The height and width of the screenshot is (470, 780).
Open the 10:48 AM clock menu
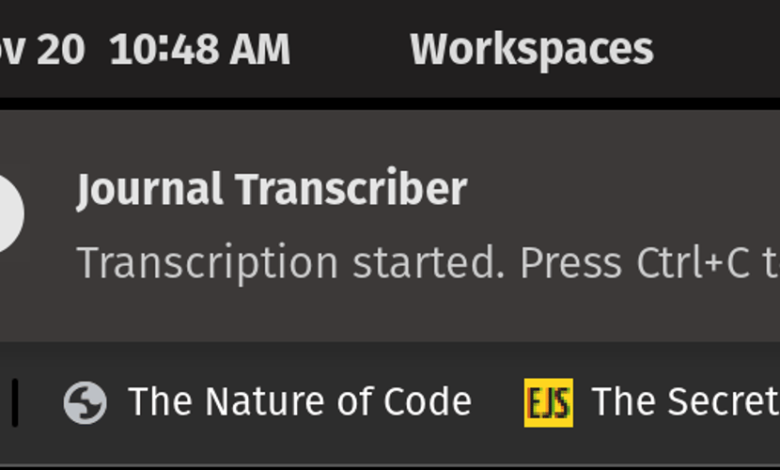pyautogui.click(x=199, y=49)
